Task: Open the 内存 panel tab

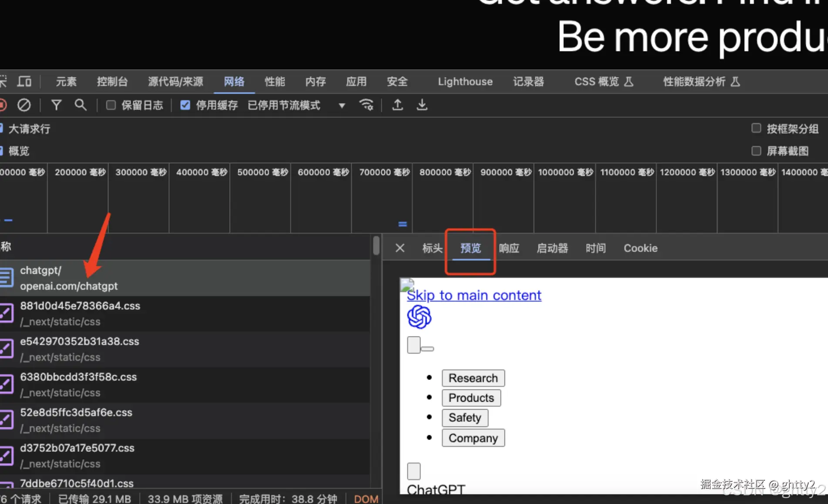Action: tap(316, 81)
